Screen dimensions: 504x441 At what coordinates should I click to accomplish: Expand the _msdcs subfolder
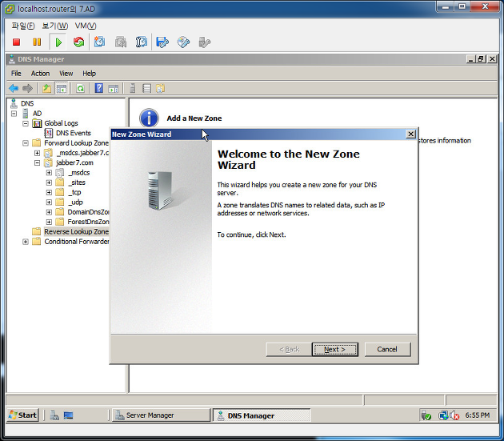[49, 173]
